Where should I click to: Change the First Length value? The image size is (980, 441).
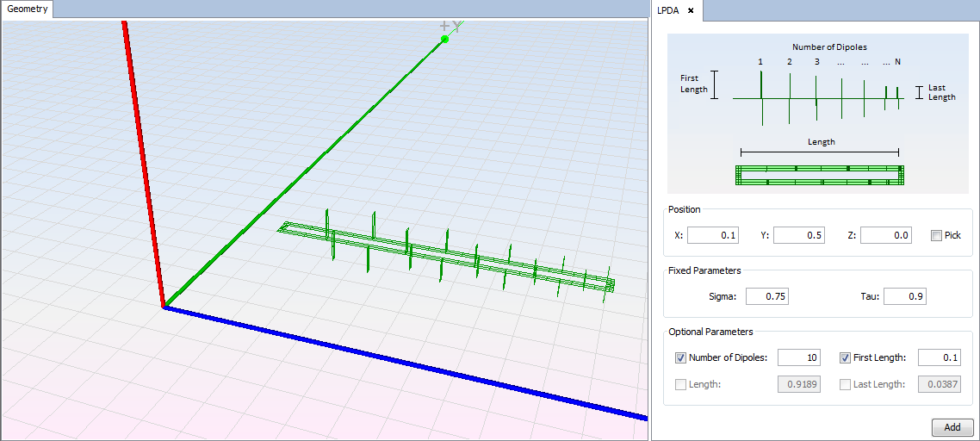(x=939, y=357)
